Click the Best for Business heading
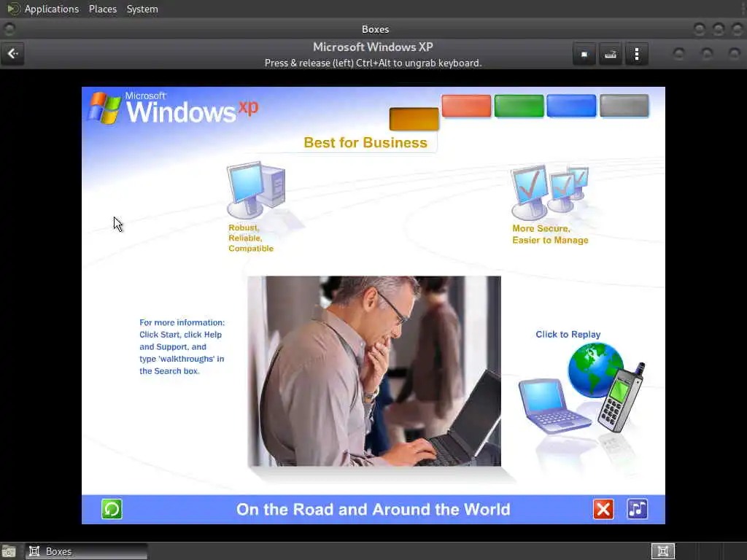Image resolution: width=747 pixels, height=560 pixels. 365,143
